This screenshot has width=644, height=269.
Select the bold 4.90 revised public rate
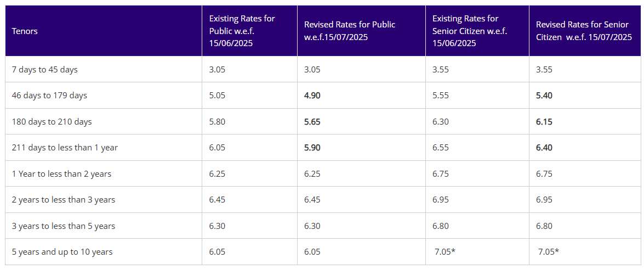pyautogui.click(x=312, y=96)
